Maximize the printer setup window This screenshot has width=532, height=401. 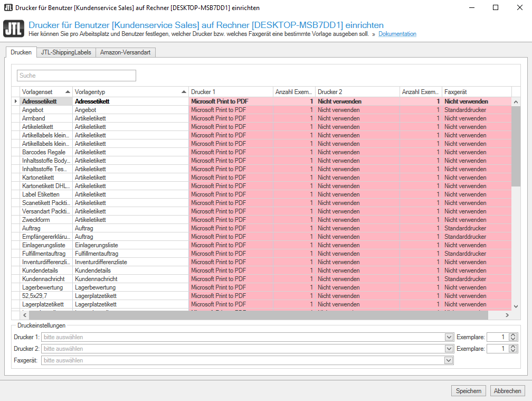point(495,8)
